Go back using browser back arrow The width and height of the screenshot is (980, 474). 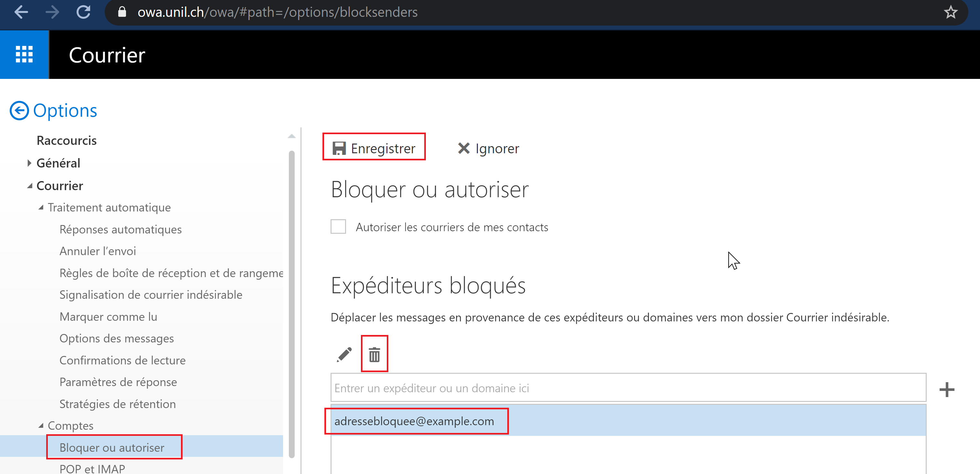point(21,12)
